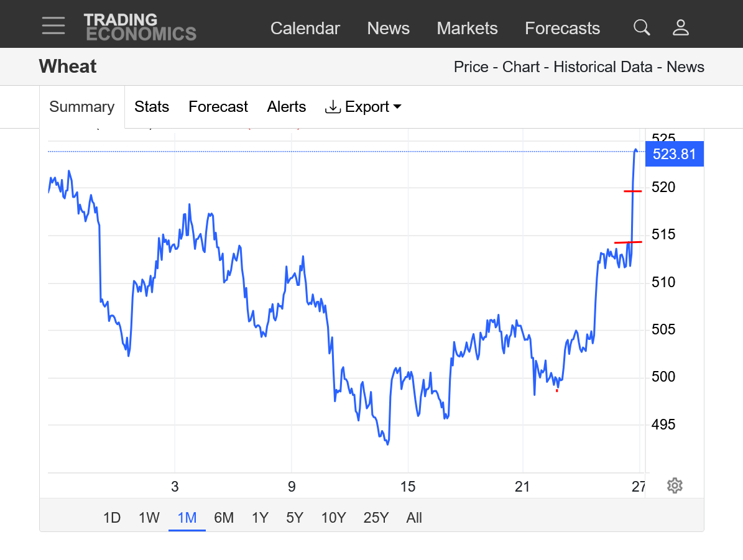This screenshot has width=743, height=560.
Task: Show the 5Y price history
Action: click(295, 518)
